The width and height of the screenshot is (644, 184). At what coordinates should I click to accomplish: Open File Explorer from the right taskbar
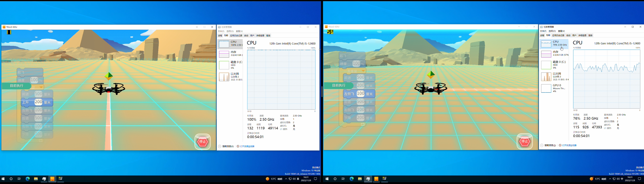click(360, 179)
